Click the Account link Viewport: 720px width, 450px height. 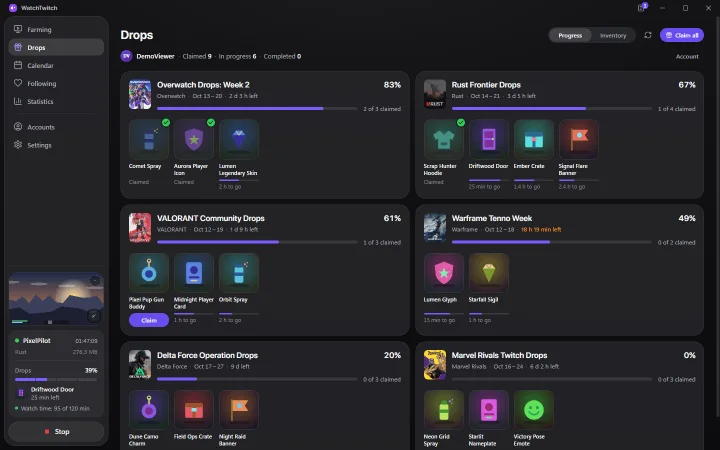[x=687, y=56]
